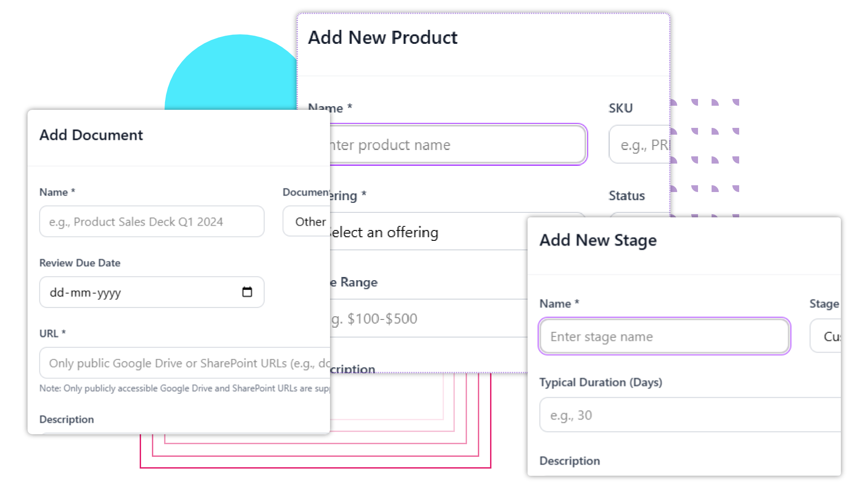
Task: Click the Status label in the product form
Action: (x=627, y=196)
